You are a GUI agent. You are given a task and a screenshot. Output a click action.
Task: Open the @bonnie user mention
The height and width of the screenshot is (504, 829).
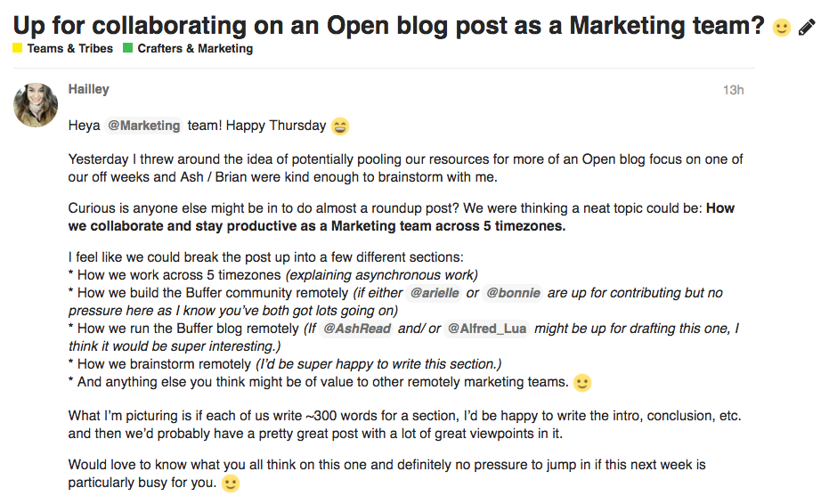point(513,293)
